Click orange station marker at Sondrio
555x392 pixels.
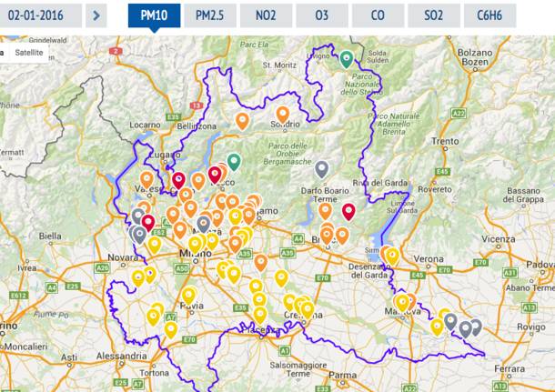pos(283,114)
